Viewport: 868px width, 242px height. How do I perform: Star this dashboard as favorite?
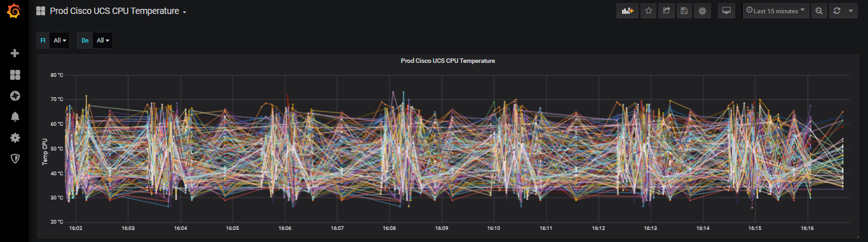(648, 11)
